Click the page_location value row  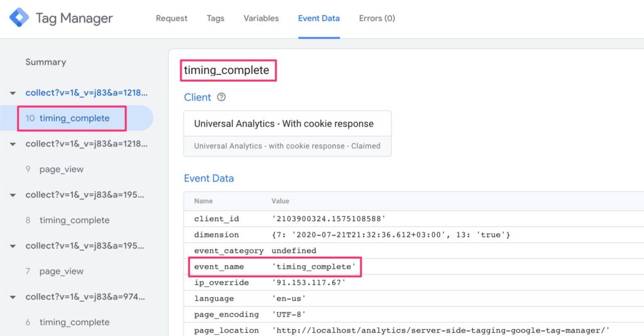pos(440,330)
